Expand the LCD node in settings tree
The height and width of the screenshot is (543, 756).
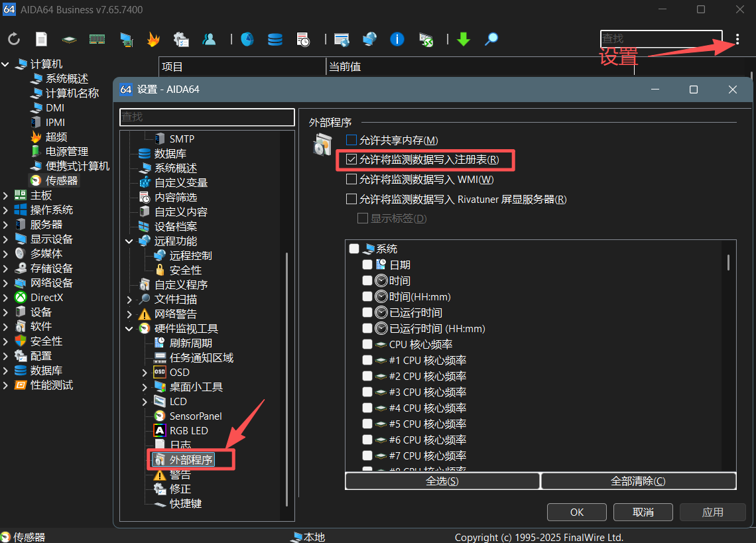(x=144, y=401)
